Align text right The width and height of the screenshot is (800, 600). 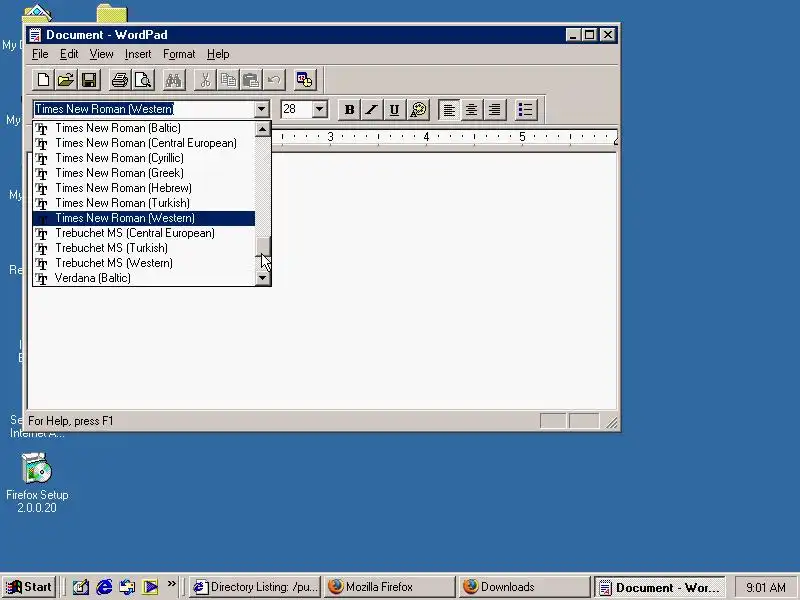(494, 110)
